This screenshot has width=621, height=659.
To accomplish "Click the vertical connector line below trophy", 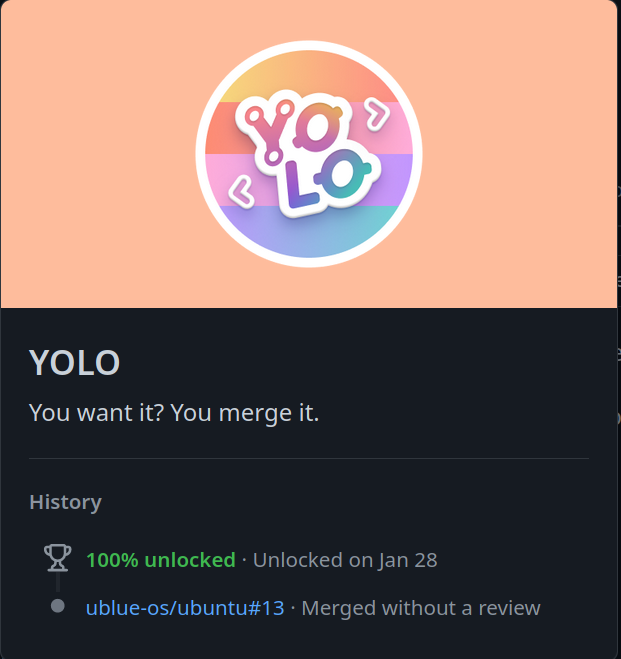I will click(x=58, y=583).
